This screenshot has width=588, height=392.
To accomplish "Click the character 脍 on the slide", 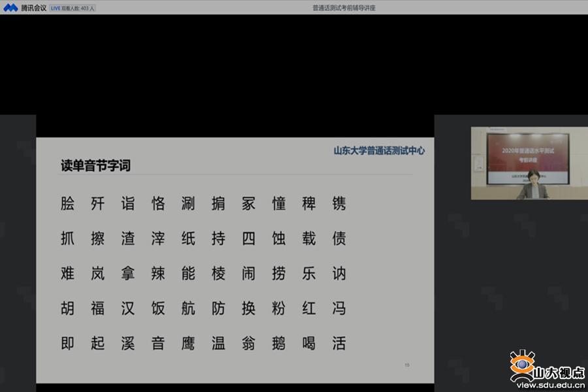I will point(68,203).
